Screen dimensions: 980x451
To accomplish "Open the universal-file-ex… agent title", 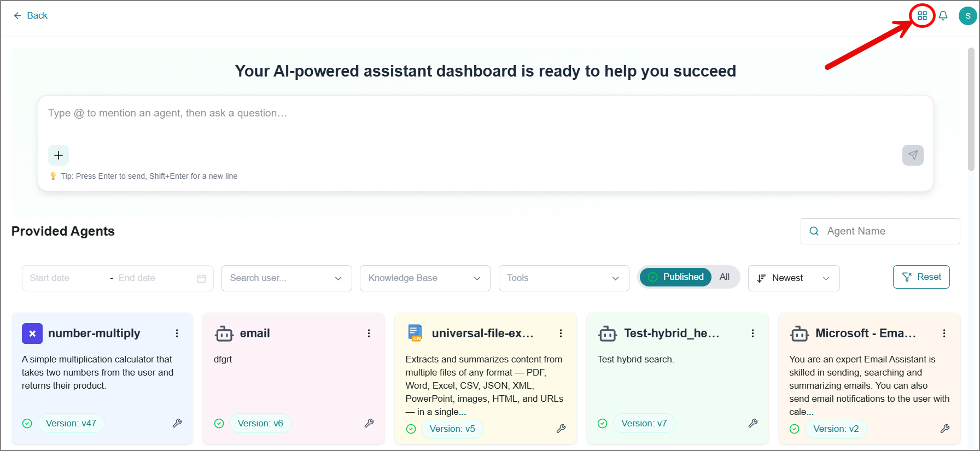I will click(x=482, y=333).
